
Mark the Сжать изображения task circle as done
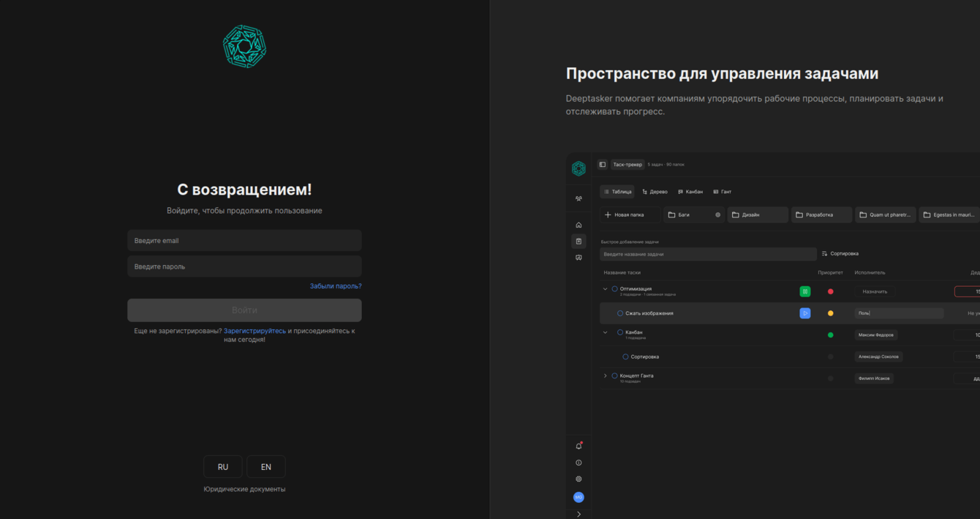click(x=620, y=313)
